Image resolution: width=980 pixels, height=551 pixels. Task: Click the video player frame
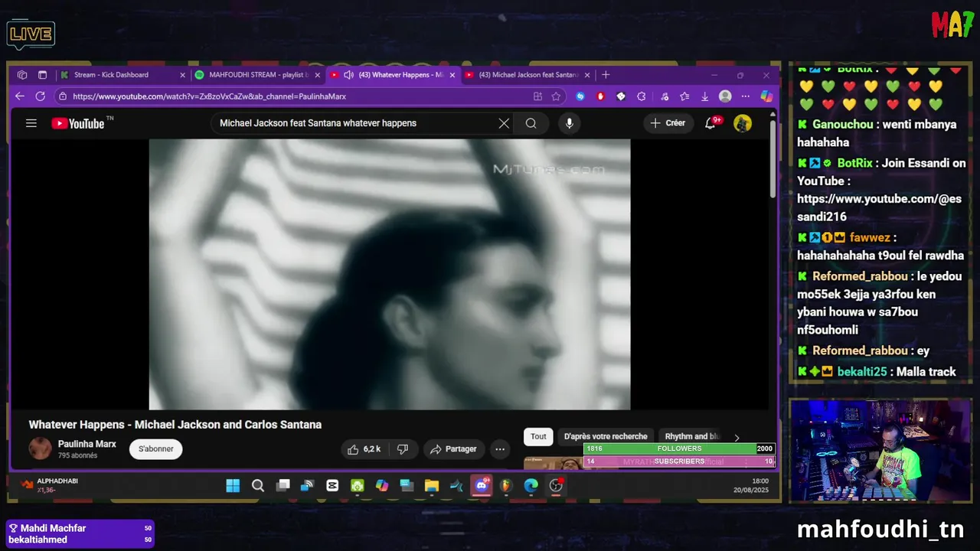pyautogui.click(x=390, y=274)
